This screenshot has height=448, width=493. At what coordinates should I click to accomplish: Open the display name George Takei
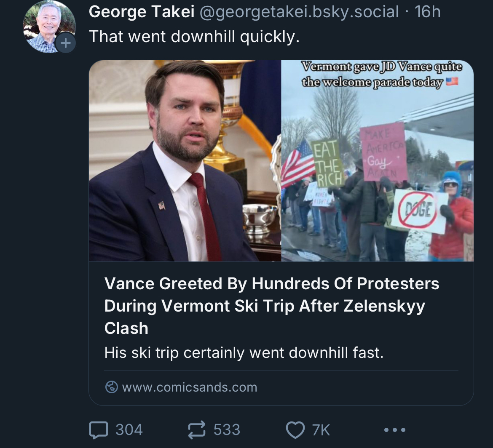pos(141,12)
